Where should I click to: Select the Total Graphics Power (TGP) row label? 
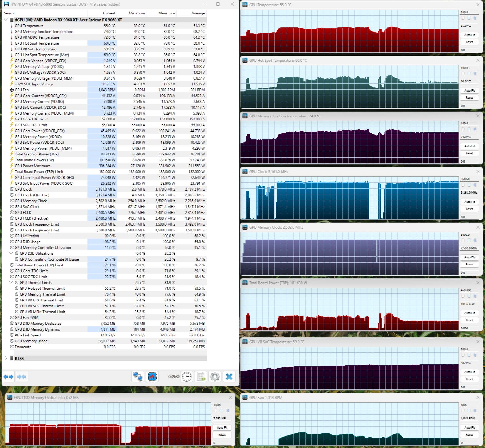(x=37, y=154)
